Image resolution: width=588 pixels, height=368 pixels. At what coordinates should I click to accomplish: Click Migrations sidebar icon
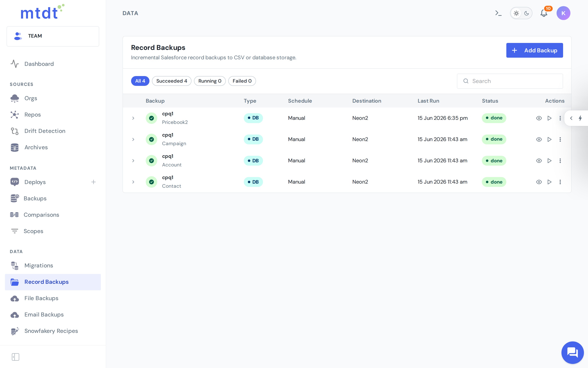pyautogui.click(x=14, y=266)
